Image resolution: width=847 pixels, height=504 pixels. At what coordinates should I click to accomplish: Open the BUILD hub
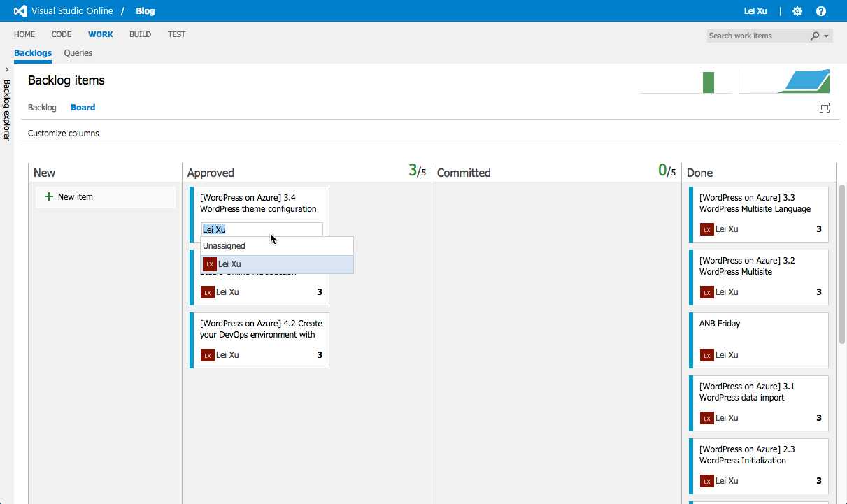140,34
